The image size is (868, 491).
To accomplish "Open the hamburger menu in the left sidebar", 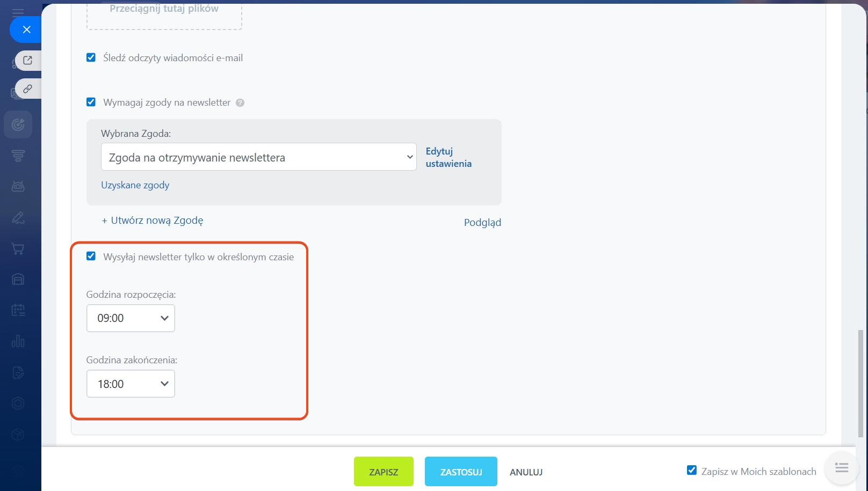I will pos(18,13).
